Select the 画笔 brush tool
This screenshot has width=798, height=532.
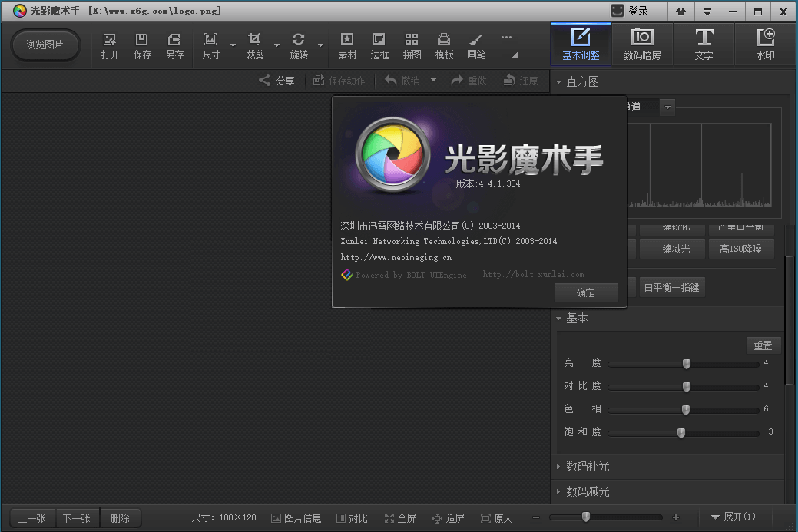[476, 46]
